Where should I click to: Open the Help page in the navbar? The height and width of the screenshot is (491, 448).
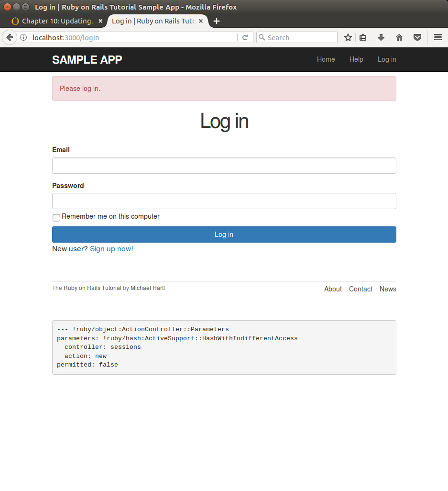point(356,59)
